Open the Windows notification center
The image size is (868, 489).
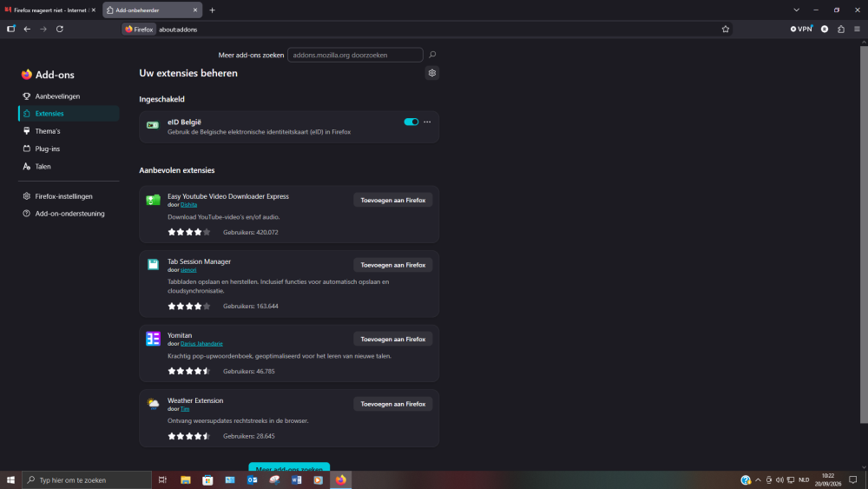coord(852,479)
